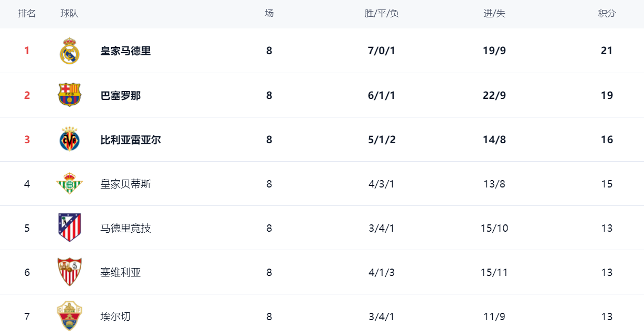Viewport: 644px width, 336px height.
Task: Select the 马德里竞技 team name
Action: pyautogui.click(x=125, y=229)
